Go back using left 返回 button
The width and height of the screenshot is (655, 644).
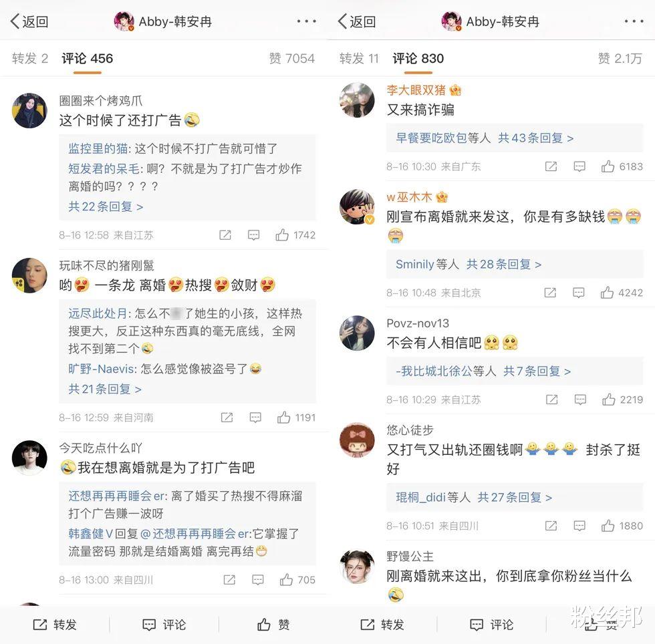point(29,21)
